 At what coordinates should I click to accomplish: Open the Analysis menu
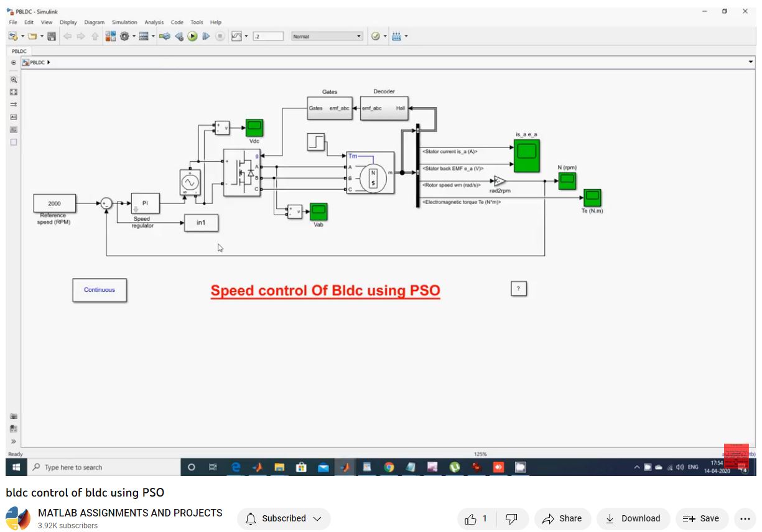pos(154,22)
